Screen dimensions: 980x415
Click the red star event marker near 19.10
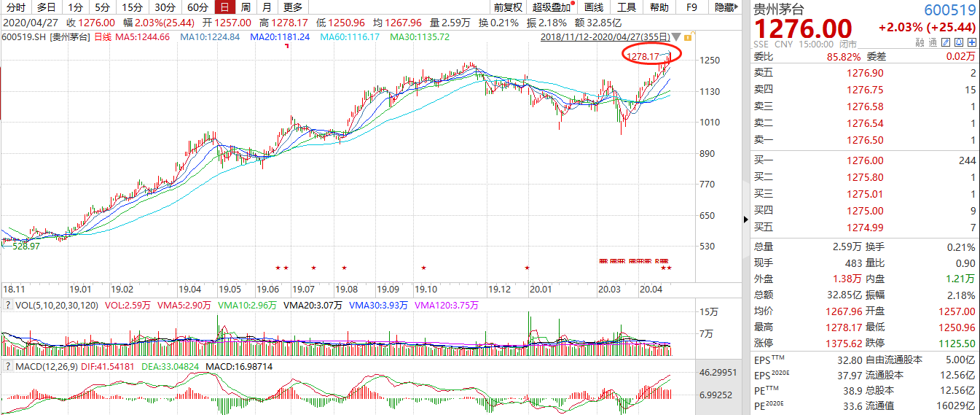click(423, 268)
